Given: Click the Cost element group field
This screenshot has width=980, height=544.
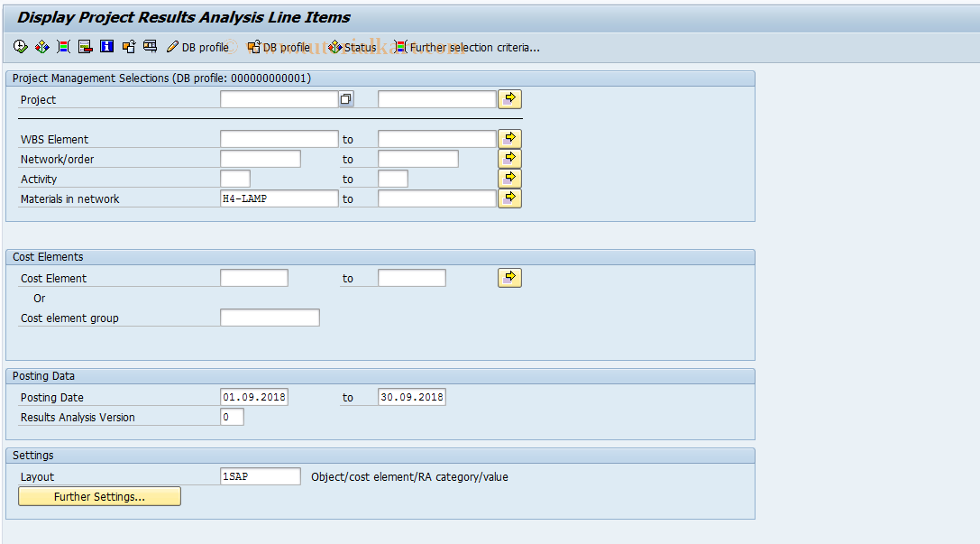Looking at the screenshot, I should pos(270,318).
